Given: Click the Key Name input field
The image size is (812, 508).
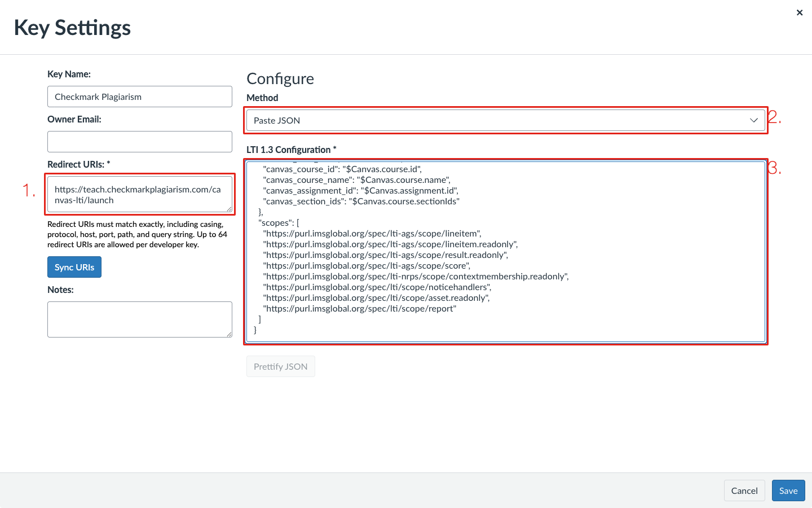Looking at the screenshot, I should 140,97.
